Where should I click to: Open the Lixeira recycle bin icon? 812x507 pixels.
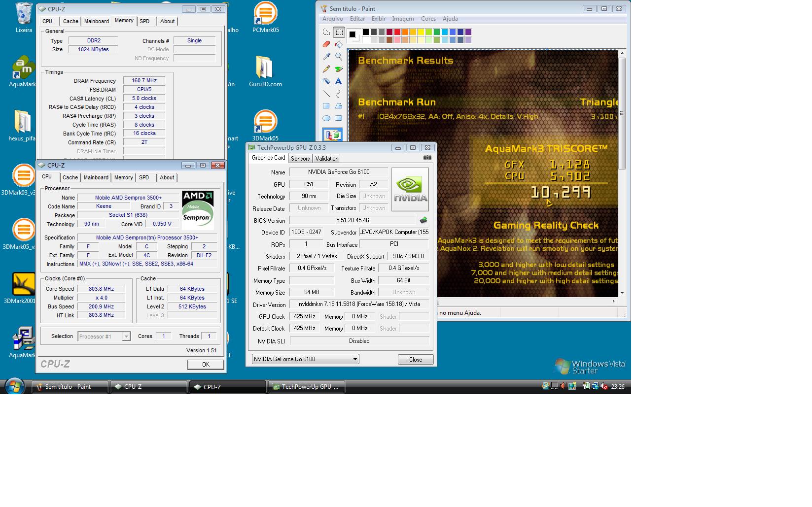coord(24,17)
